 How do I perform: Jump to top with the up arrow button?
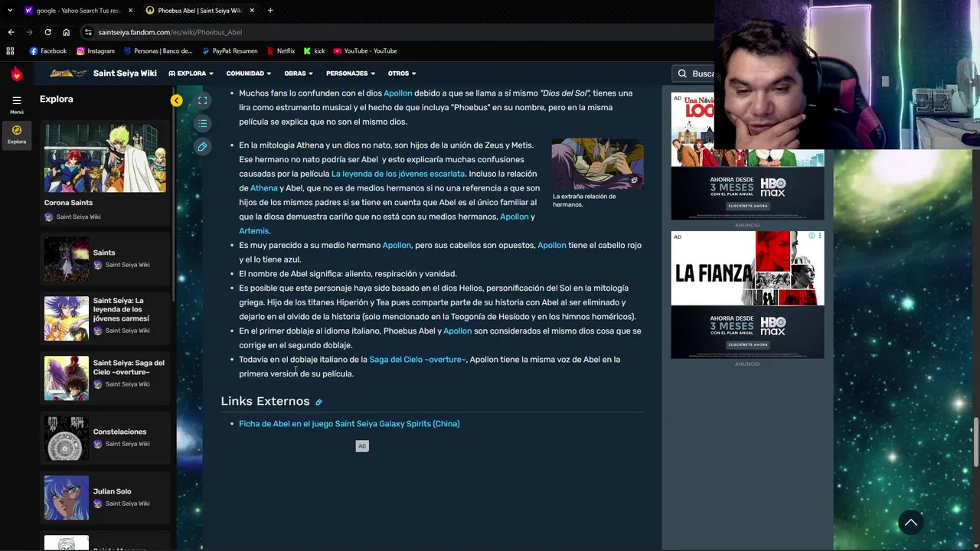coord(911,523)
